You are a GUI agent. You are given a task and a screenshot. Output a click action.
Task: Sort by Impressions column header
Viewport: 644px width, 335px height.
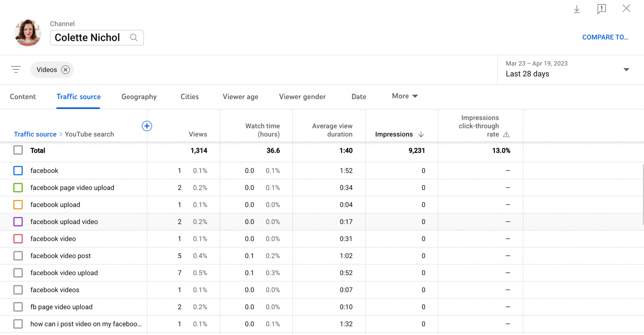(x=394, y=134)
